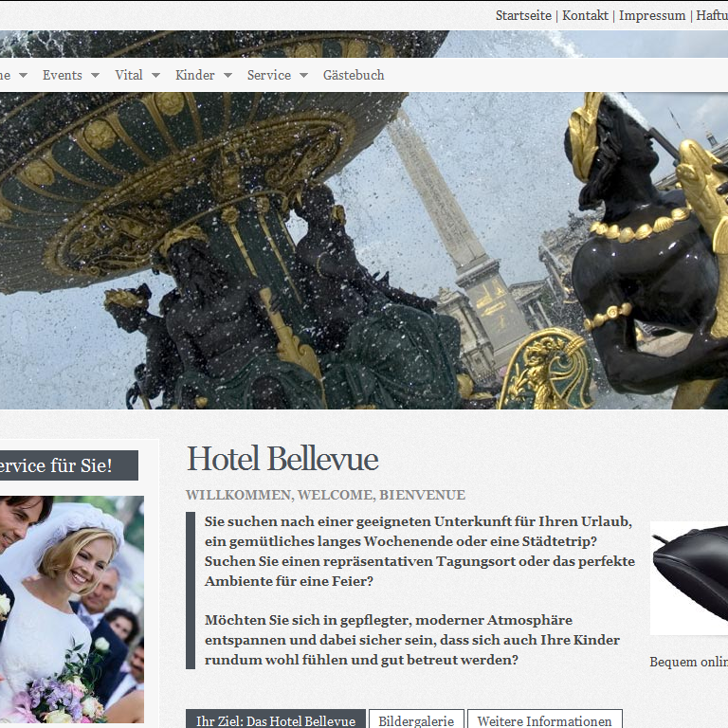The height and width of the screenshot is (728, 728).
Task: Click the computer mouse image
Action: click(689, 578)
